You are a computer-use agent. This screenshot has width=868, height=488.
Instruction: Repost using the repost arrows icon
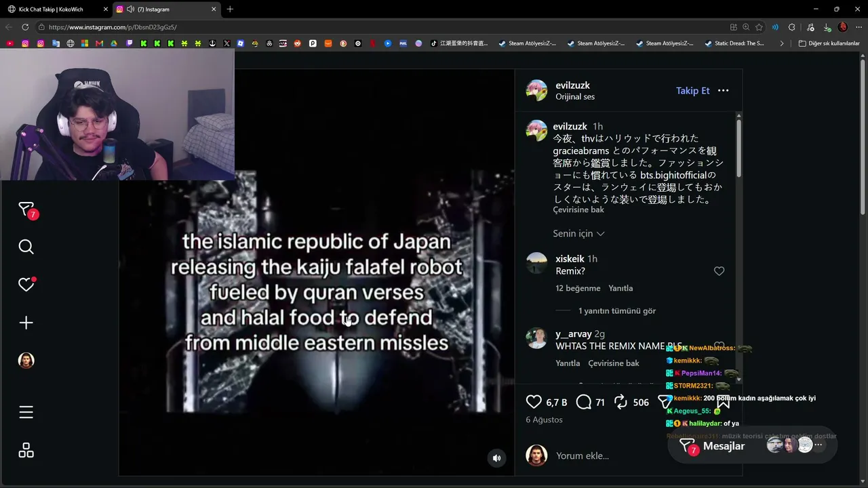tap(620, 402)
